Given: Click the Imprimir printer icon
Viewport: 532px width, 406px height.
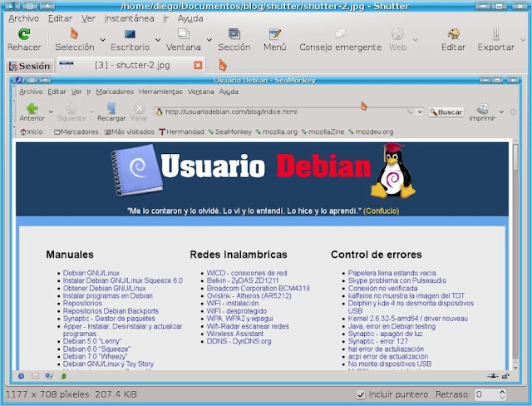Looking at the screenshot, I should tap(482, 108).
